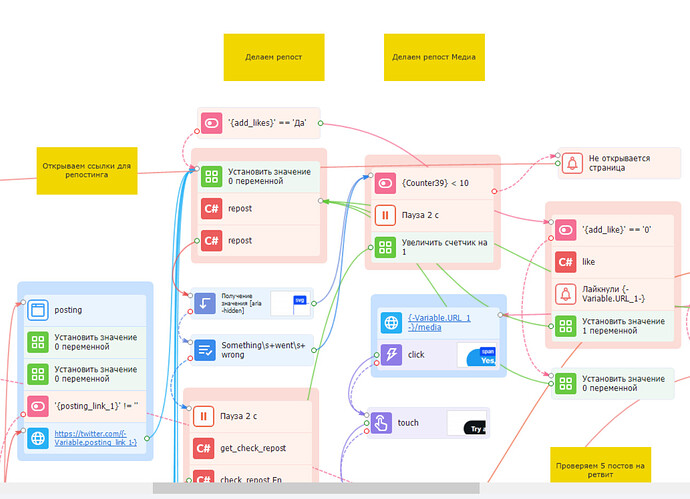Click the span Yes thumbnail of the click action
Viewport: 690px width, 499px height.
[x=477, y=355]
